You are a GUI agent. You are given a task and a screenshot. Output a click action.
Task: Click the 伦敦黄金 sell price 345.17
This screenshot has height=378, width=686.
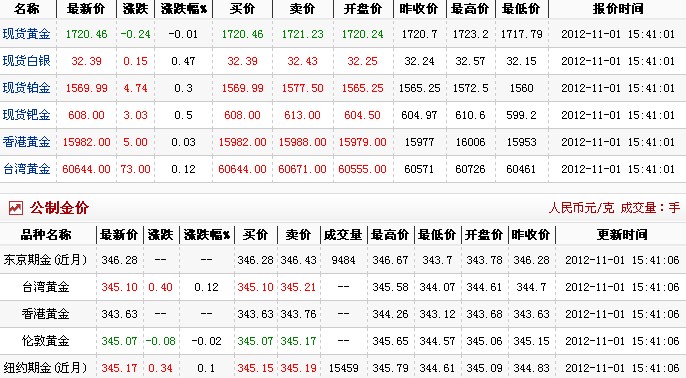click(x=298, y=341)
